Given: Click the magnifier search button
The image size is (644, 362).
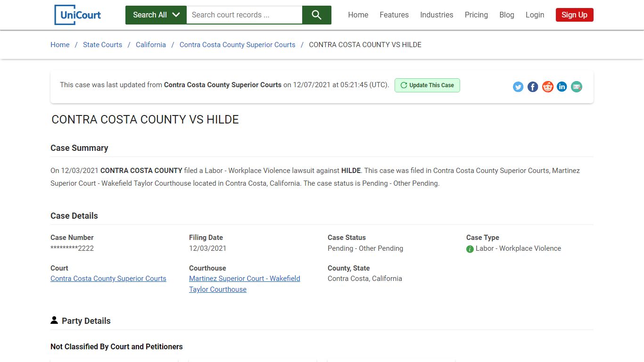Looking at the screenshot, I should click(316, 15).
